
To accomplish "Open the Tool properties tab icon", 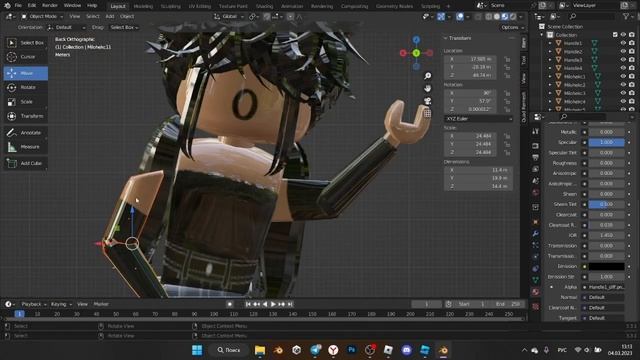I will tap(536, 131).
